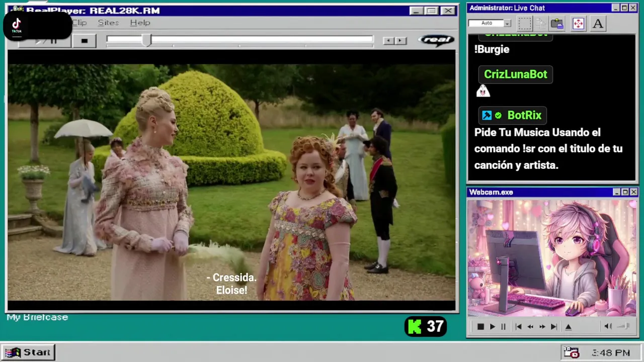Click the right arrow next to RealPlayer seek bar
This screenshot has width=644, height=362.
pos(400,41)
